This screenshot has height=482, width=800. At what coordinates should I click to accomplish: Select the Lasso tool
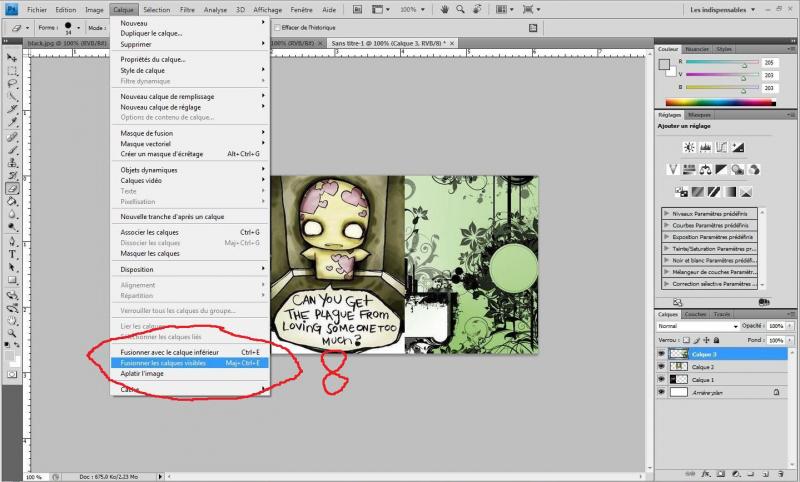(x=12, y=83)
